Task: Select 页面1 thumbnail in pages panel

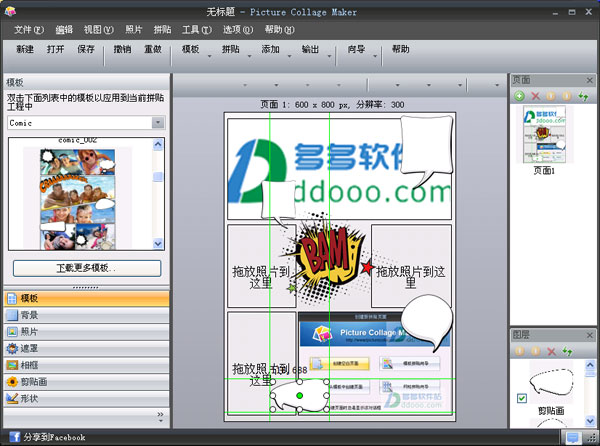Action: point(544,133)
